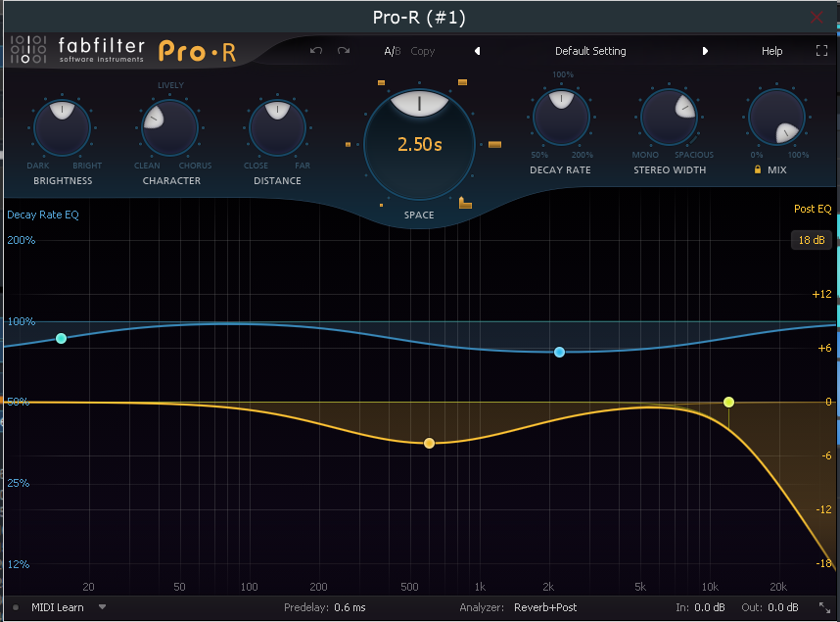Click the In 0.0 dB level value
Viewport: 840px width, 622px height.
[x=709, y=607]
